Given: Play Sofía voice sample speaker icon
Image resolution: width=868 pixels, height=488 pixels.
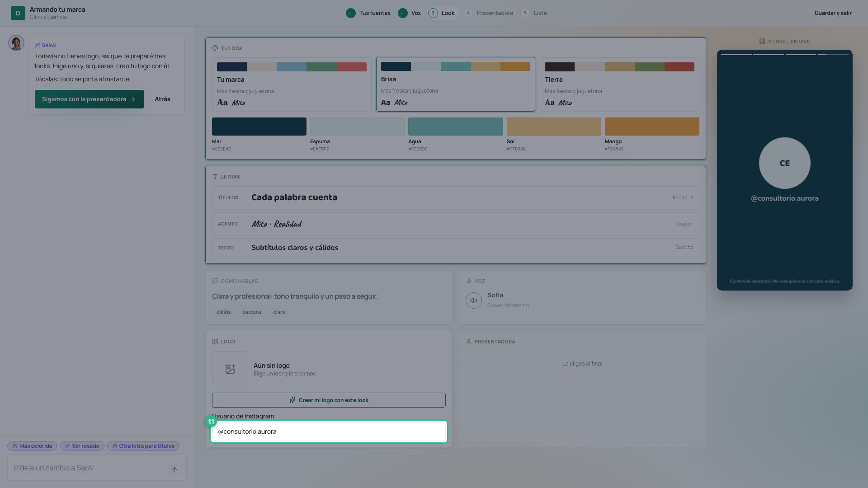Looking at the screenshot, I should (x=474, y=300).
